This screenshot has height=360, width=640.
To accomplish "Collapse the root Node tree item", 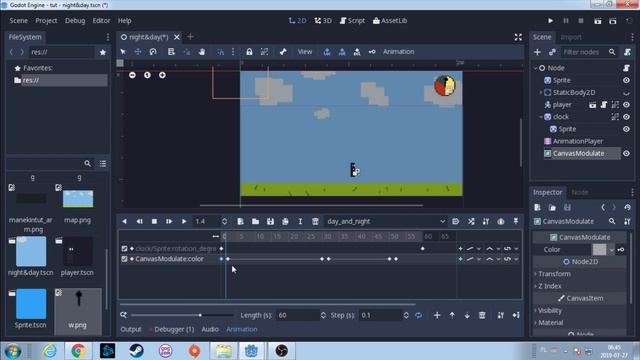I will (536, 68).
